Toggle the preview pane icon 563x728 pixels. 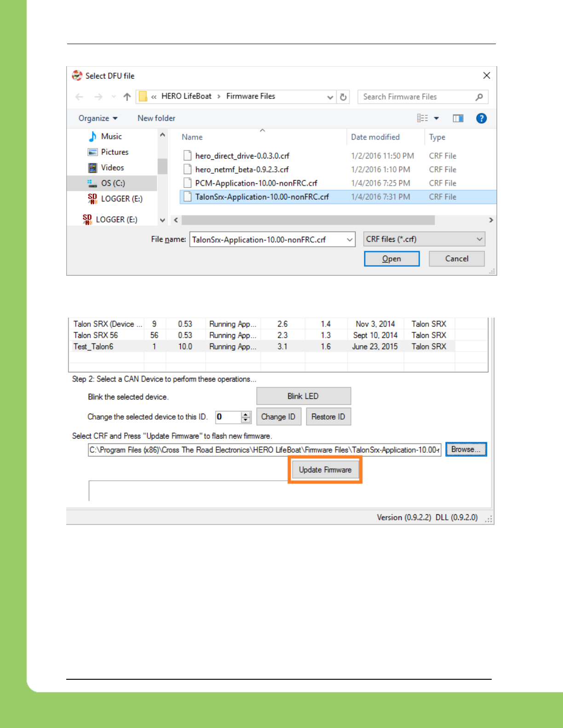point(458,119)
